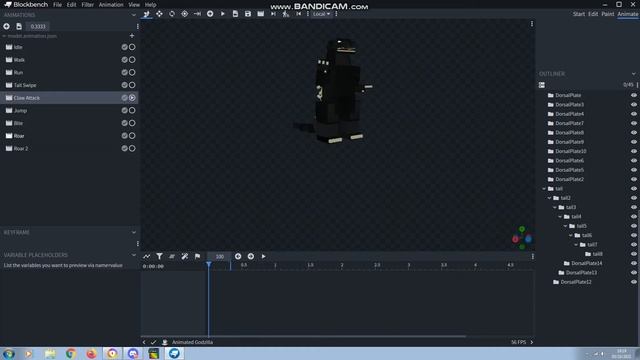Collapse the Variable Placeholders panel
Screen dimensions: 640x360
click(133, 255)
